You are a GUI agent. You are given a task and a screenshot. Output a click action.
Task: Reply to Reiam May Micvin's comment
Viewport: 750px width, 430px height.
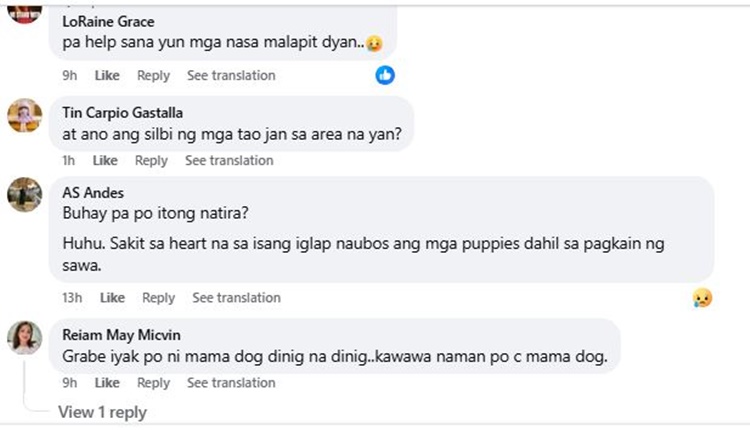click(x=153, y=382)
